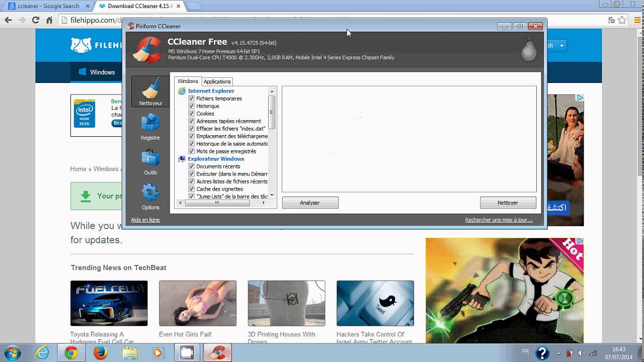Click the help question mark tray icon

542,353
